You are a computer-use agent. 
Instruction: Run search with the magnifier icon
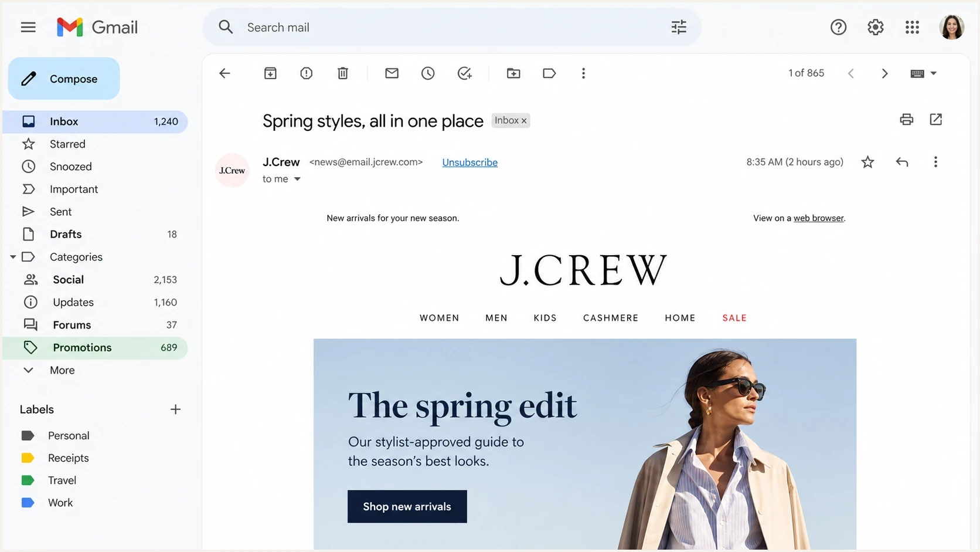click(226, 27)
